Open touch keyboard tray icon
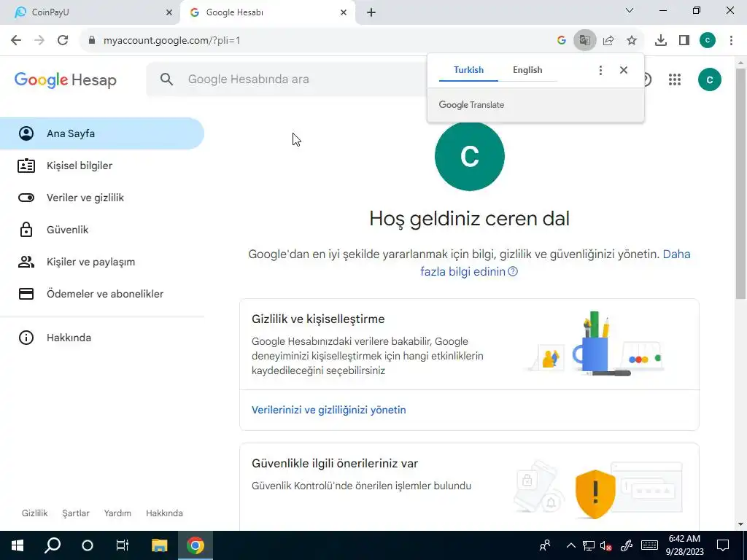This screenshot has height=560, width=747. (x=649, y=545)
